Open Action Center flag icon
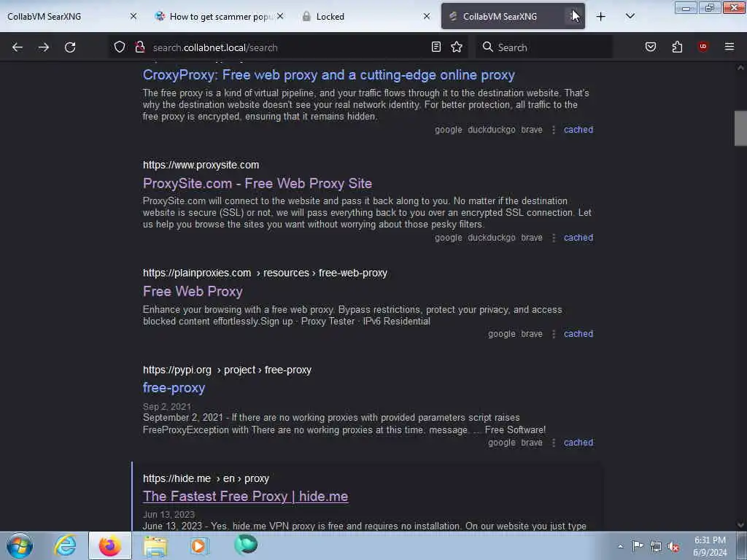This screenshot has width=747, height=560. point(638,546)
